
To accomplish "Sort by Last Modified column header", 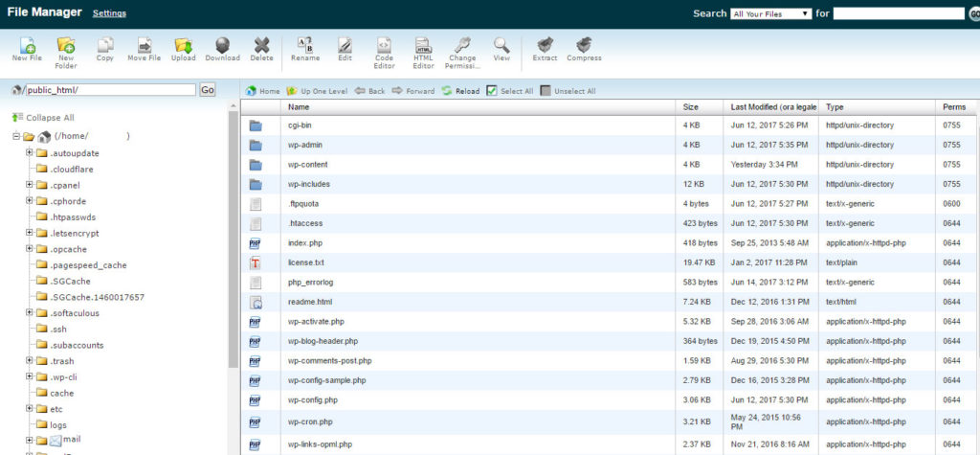I will tap(773, 107).
